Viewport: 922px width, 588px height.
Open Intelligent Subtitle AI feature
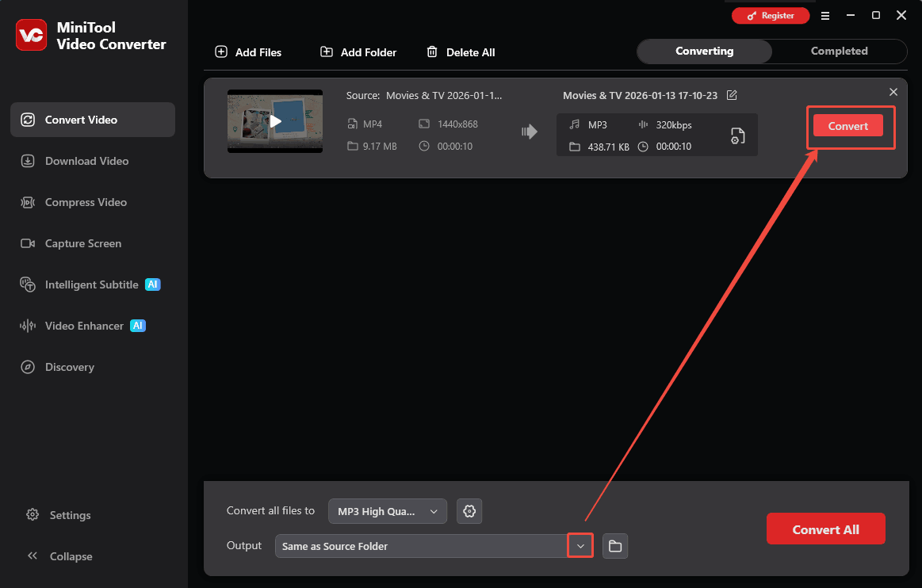pos(90,284)
